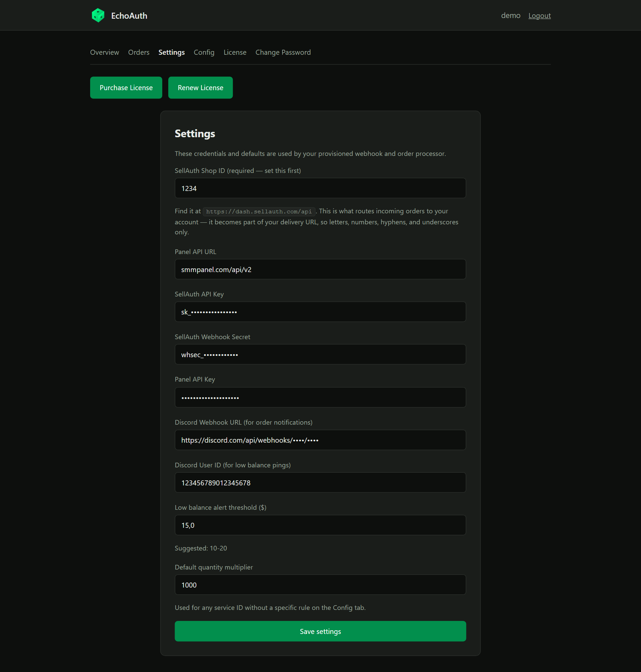Focus the Low balance alert threshold field
The height and width of the screenshot is (672, 641).
[320, 525]
